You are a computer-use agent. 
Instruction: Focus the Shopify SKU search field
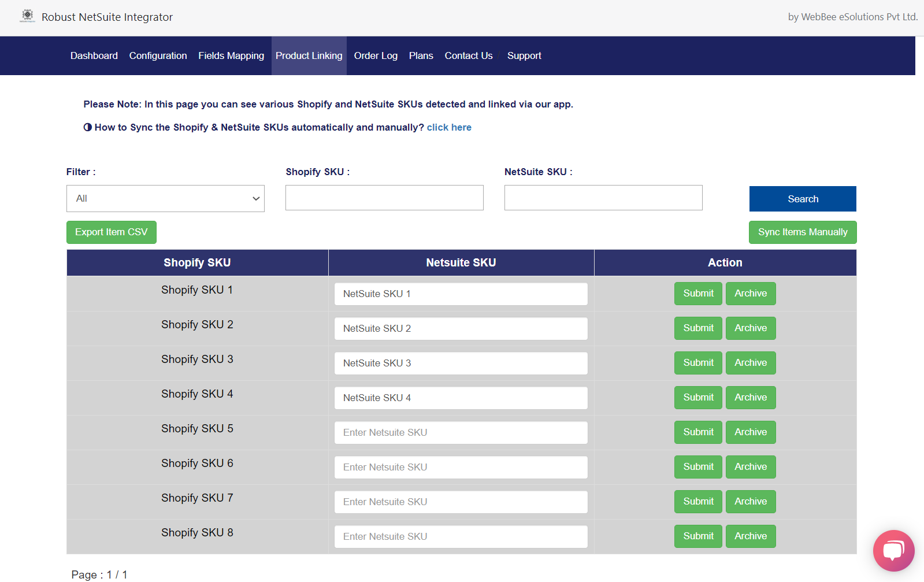coord(384,198)
